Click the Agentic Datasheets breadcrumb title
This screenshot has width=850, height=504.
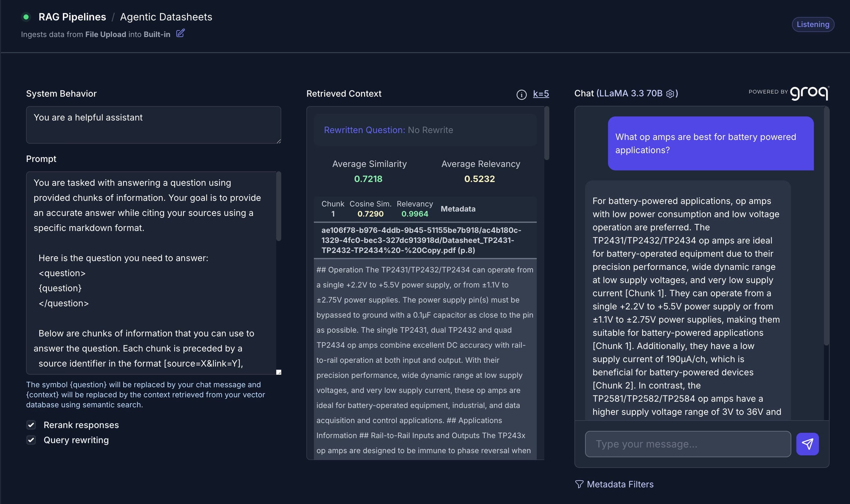166,17
